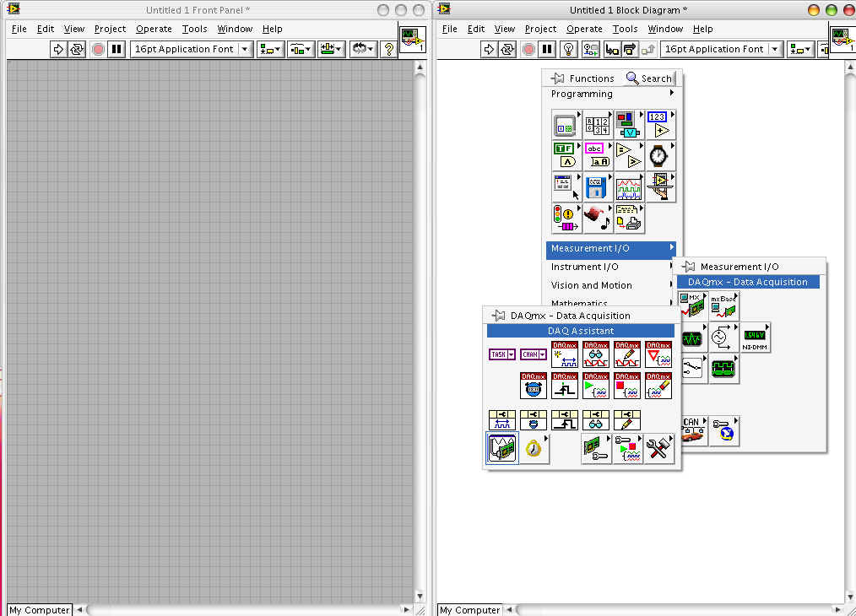Click the Front Panel vertical scrollbar
856x616 pixels.
click(x=420, y=332)
